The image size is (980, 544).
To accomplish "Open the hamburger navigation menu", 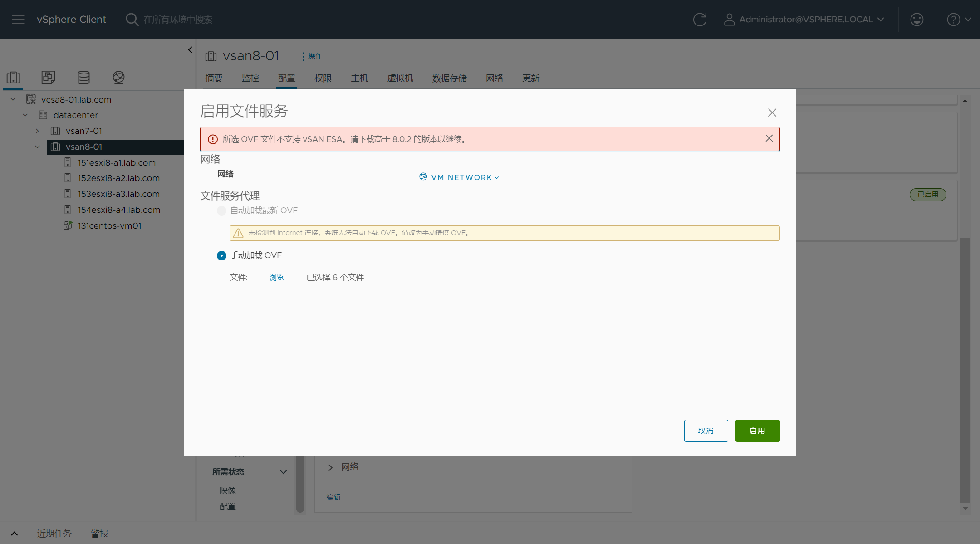I will (x=18, y=20).
